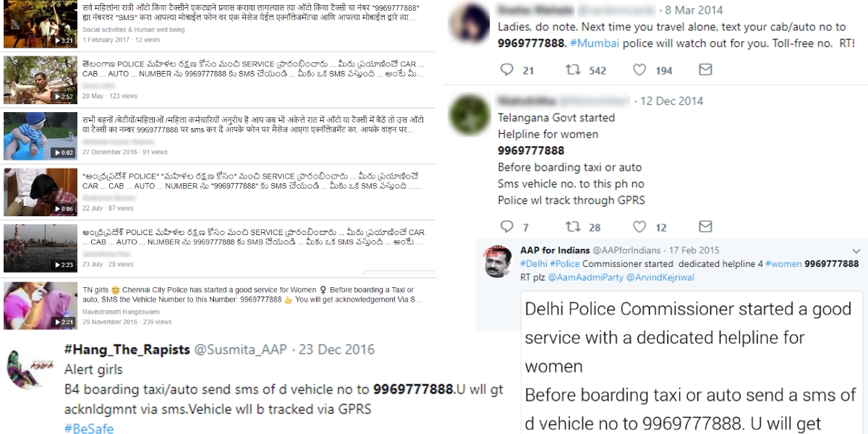Retweet the Mumbai police tweet with 542 retweets
The image size is (868, 434).
[572, 70]
